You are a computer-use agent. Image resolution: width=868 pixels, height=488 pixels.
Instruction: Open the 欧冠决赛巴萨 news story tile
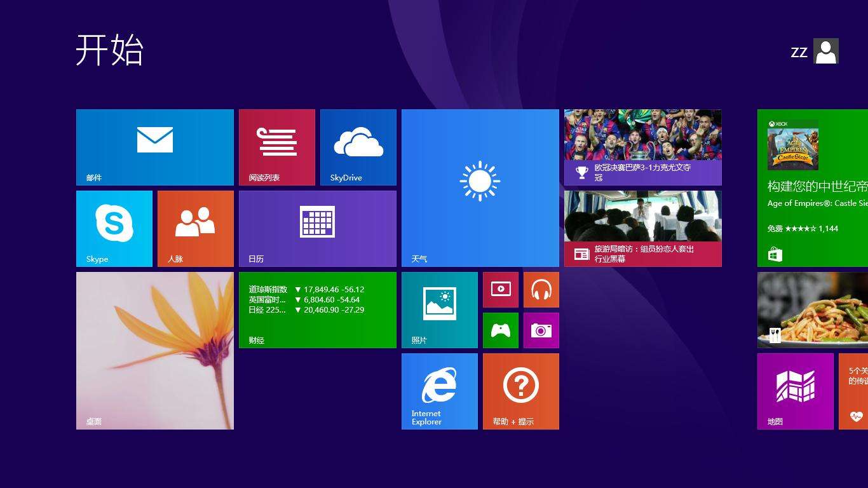click(x=642, y=146)
